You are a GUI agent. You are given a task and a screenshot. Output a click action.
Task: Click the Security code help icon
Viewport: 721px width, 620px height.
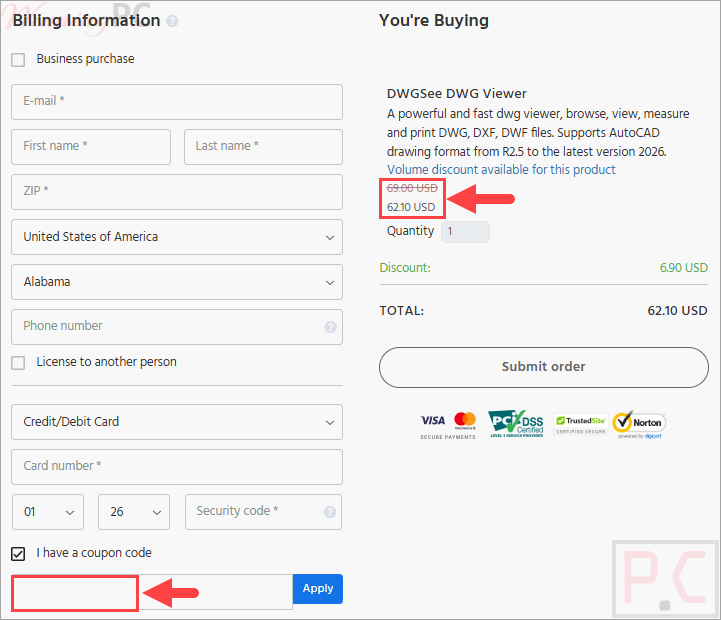click(x=330, y=512)
